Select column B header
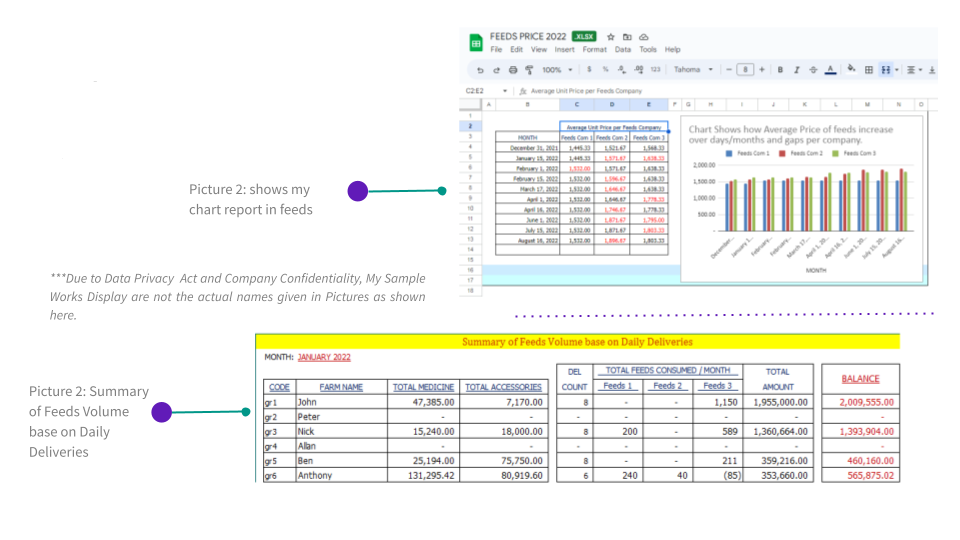Screen dimensions: 960x540 pyautogui.click(x=527, y=105)
